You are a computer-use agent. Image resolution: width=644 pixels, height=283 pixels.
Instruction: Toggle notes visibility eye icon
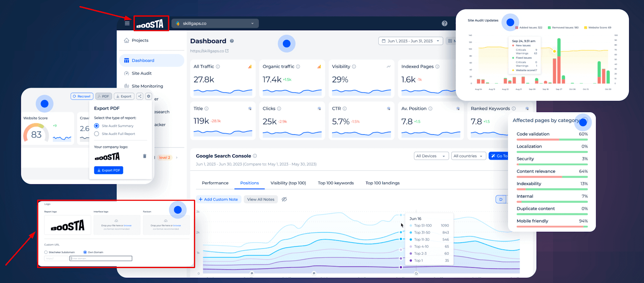tap(284, 199)
